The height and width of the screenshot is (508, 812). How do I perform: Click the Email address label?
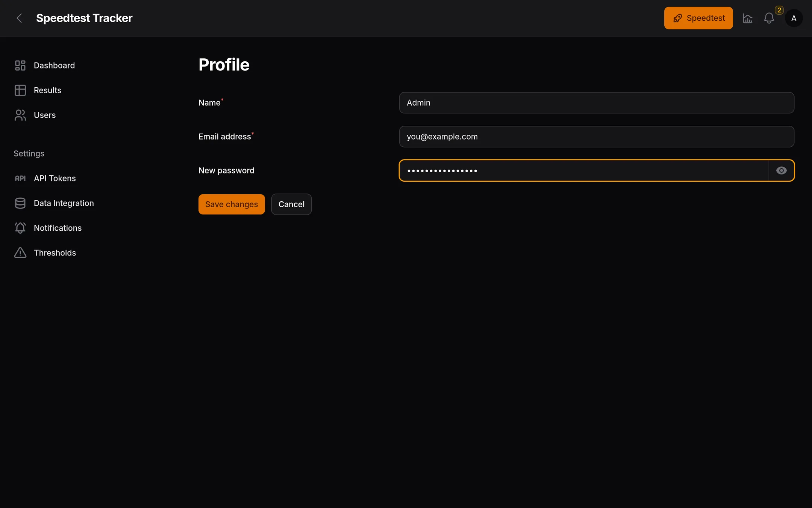[x=225, y=137]
